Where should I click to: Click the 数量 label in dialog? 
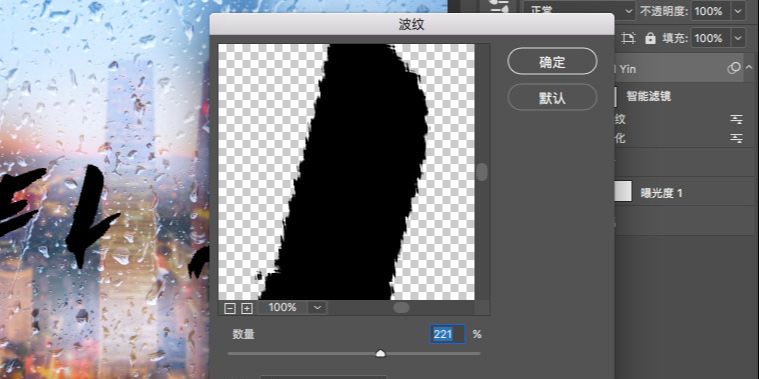tap(244, 334)
